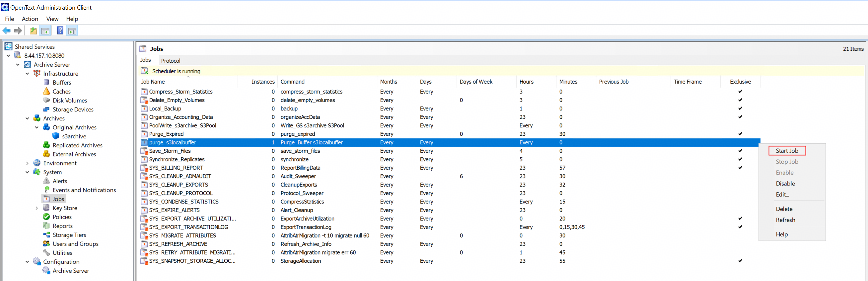The width and height of the screenshot is (868, 281).
Task: Choose Start Job from the context menu
Action: point(787,151)
